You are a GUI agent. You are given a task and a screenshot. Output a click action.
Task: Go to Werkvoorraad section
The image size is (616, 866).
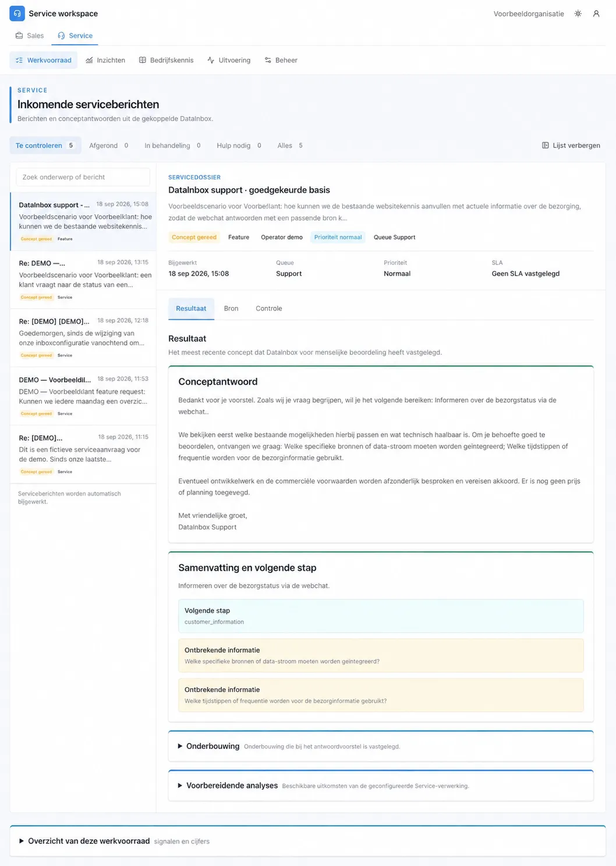point(44,60)
